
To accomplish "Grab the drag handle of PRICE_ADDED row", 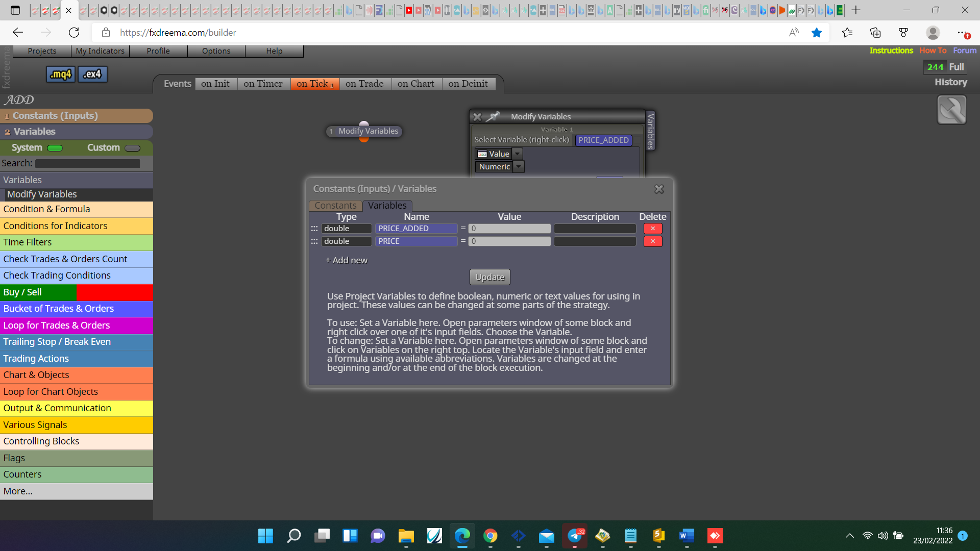I will coord(314,229).
